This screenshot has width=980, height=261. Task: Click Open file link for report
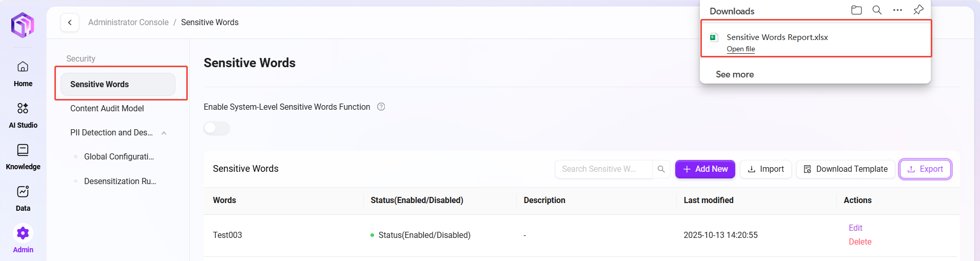pyautogui.click(x=740, y=49)
